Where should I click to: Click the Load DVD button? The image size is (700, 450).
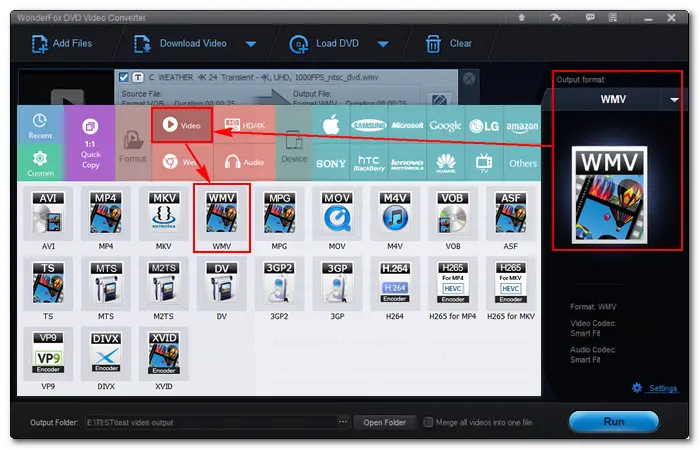pos(324,44)
